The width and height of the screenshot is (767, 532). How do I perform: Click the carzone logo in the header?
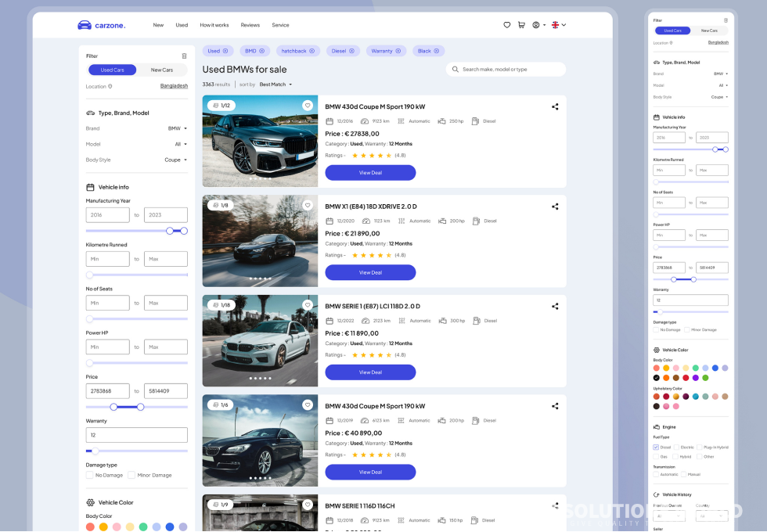[101, 25]
